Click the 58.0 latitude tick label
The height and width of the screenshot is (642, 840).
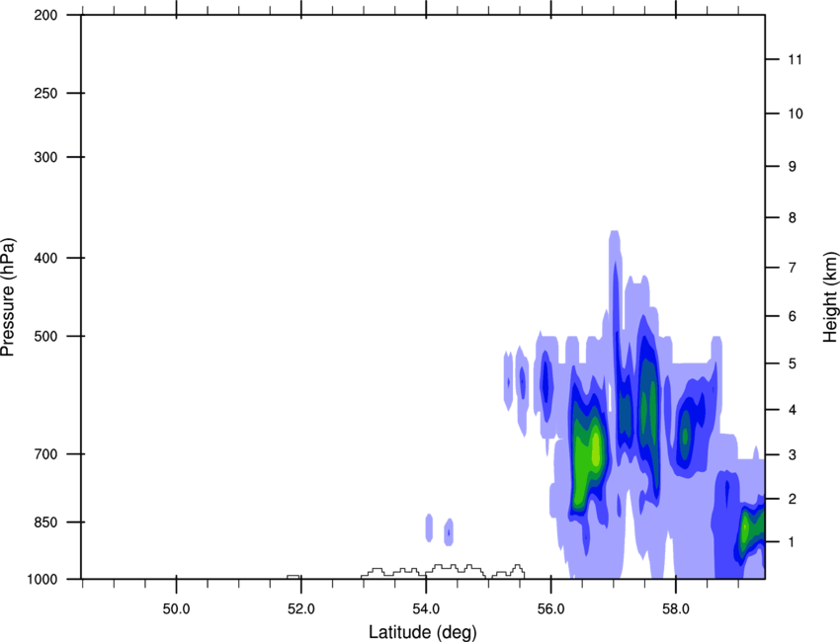tap(676, 608)
